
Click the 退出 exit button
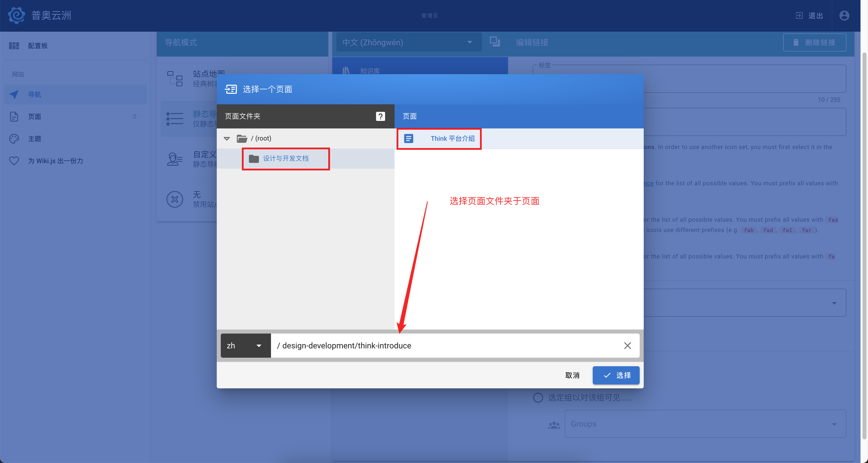[809, 16]
